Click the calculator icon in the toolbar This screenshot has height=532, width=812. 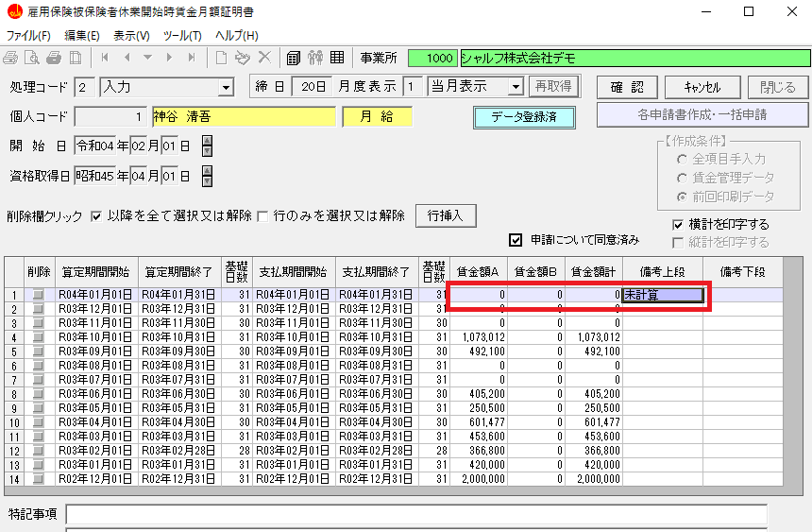pos(293,58)
